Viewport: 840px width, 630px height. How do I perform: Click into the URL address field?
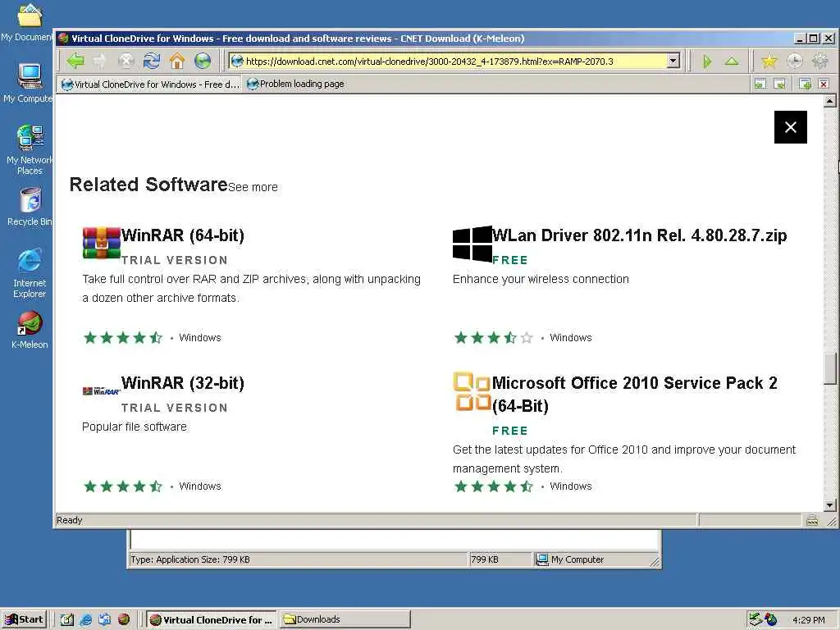[x=448, y=61]
